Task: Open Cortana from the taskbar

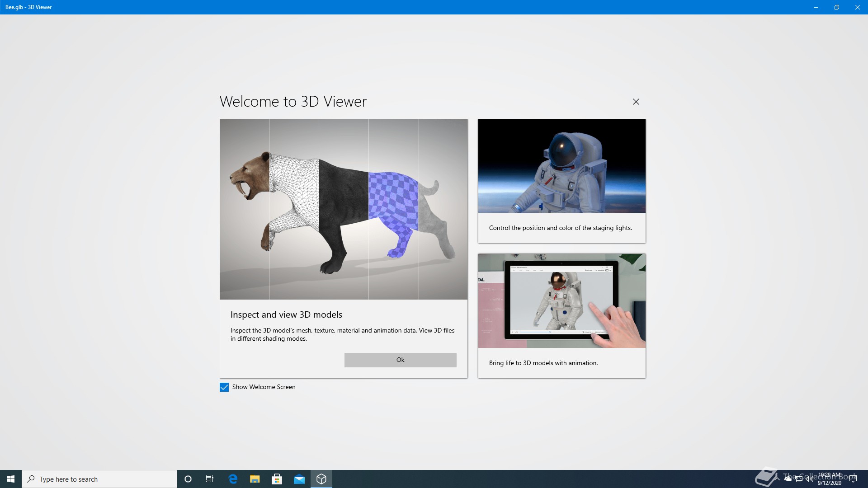Action: [x=188, y=479]
